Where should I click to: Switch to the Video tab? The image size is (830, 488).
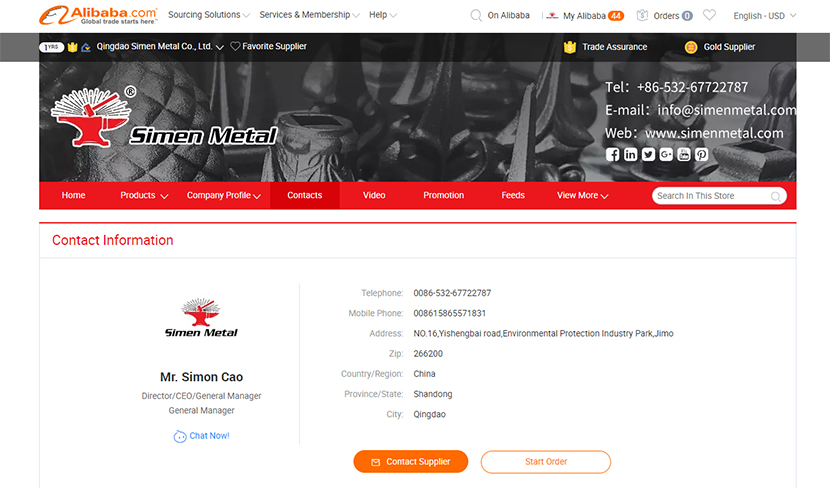374,195
